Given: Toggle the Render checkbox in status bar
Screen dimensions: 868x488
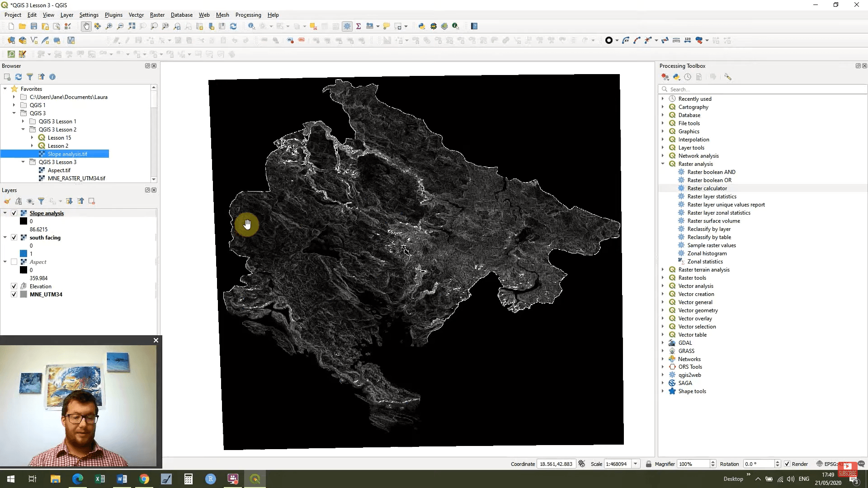Looking at the screenshot, I should coord(787,464).
